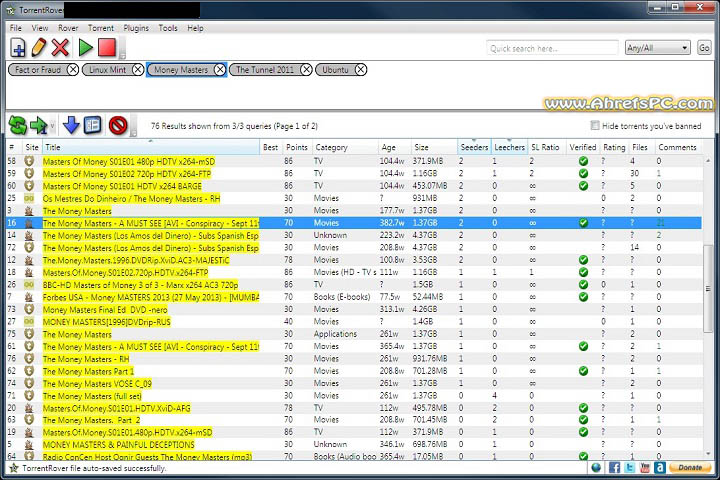Select the The Tunnel 2011 query tab
Viewport: 720px width, 480px height.
pos(265,70)
